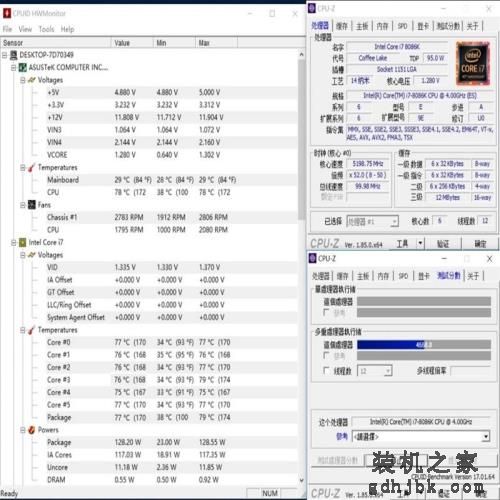Click the Value column header
This screenshot has height=500, width=500.
click(x=132, y=43)
